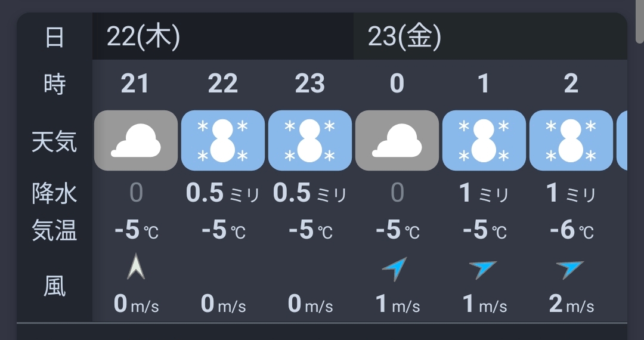Screen dimensions: 644x340
Task: Tap the snowman icon at 23時
Action: [309, 141]
